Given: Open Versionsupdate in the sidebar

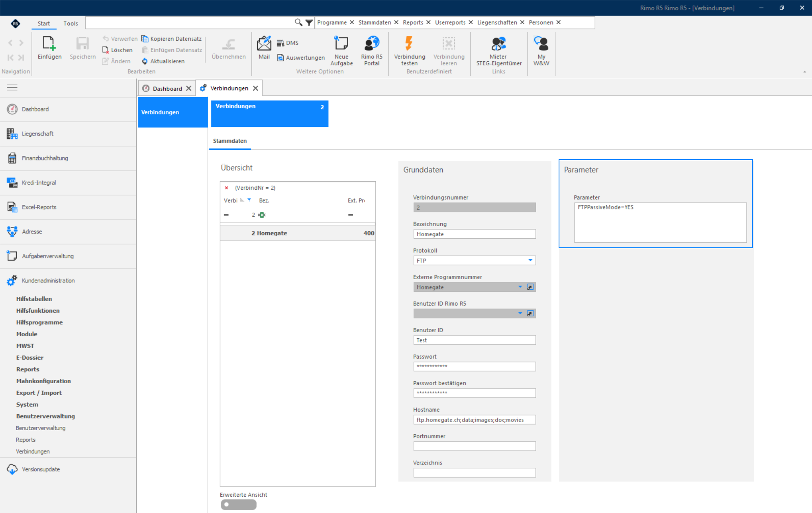Looking at the screenshot, I should (68, 469).
